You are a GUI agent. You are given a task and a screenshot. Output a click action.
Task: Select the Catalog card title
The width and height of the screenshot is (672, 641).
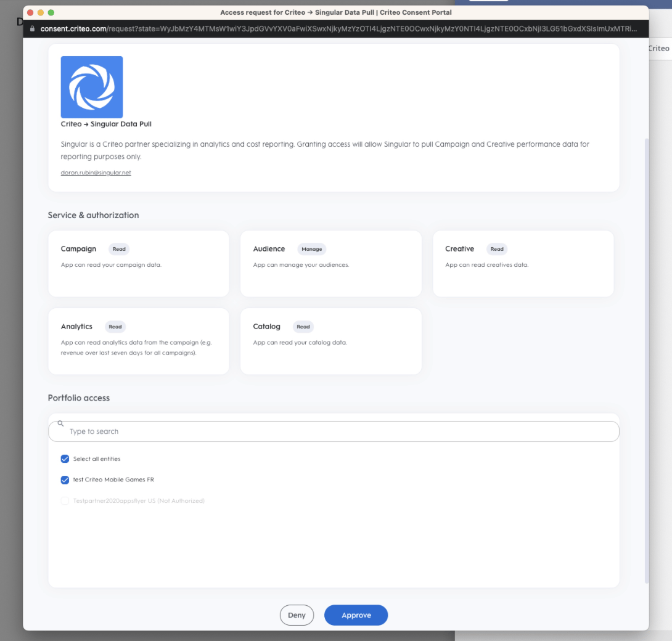tap(266, 327)
